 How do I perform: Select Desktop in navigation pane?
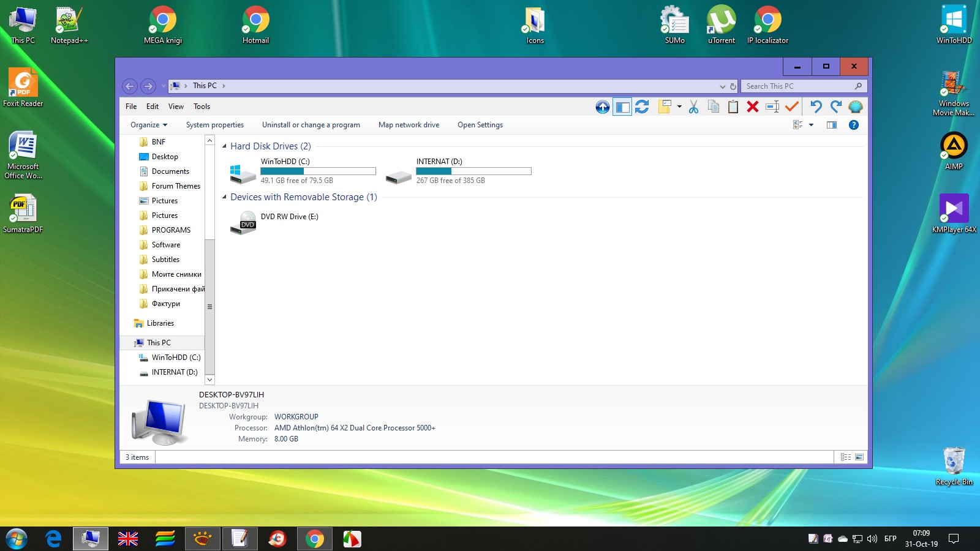159,157
